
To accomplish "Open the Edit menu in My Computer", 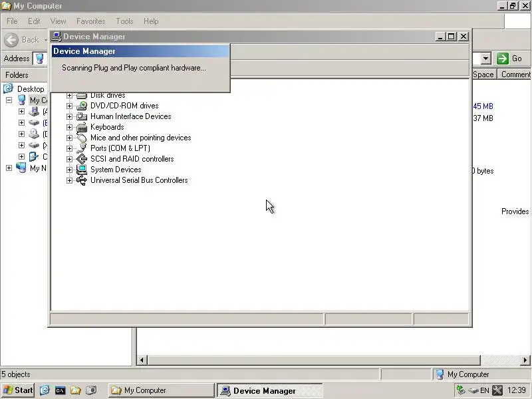I will point(34,21).
